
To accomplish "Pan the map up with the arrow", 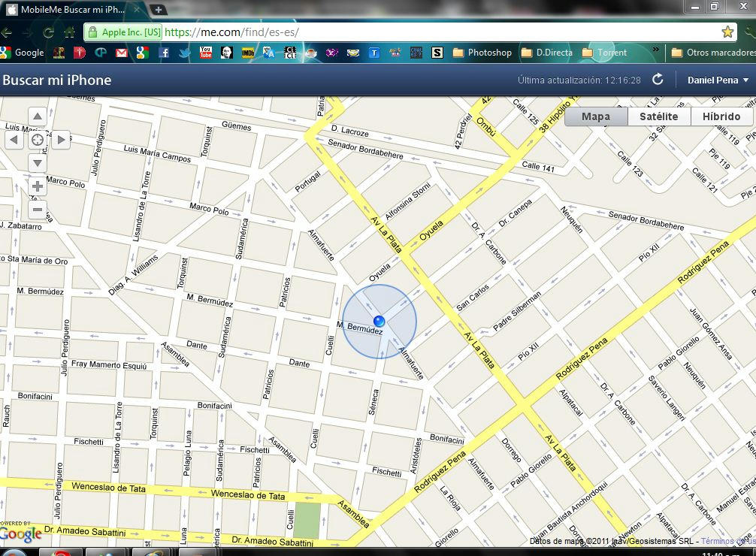I will 38,116.
